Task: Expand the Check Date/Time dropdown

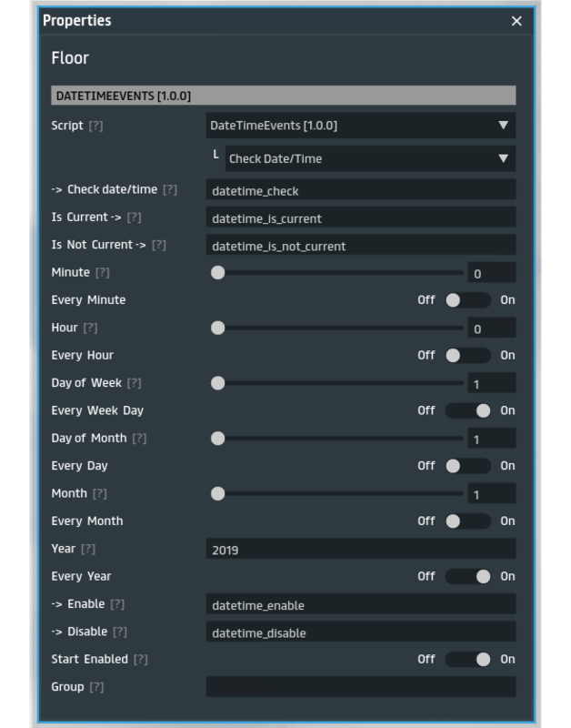Action: point(369,158)
